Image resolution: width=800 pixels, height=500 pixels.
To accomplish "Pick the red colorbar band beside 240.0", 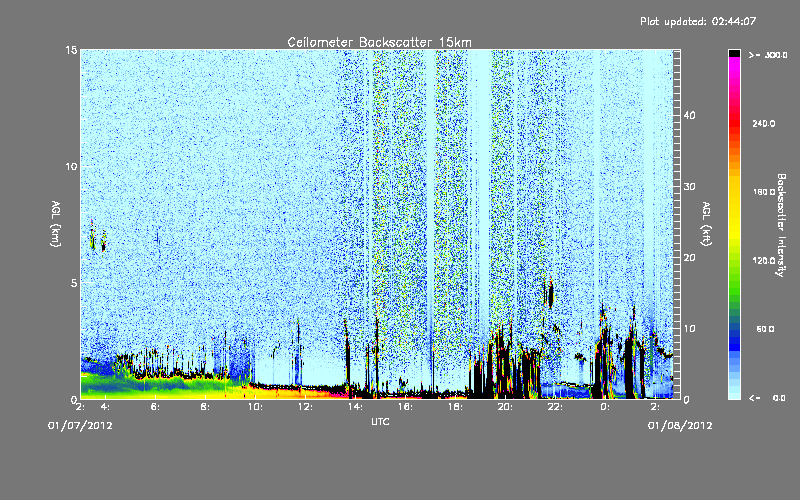I will tap(734, 123).
